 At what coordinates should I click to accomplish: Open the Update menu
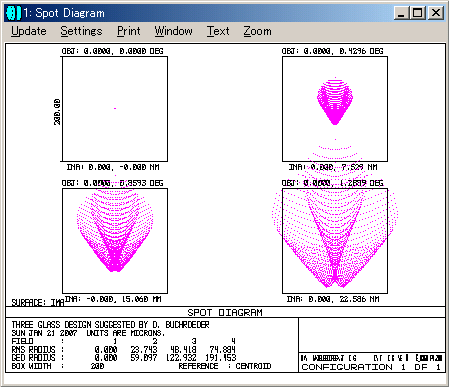coord(29,31)
